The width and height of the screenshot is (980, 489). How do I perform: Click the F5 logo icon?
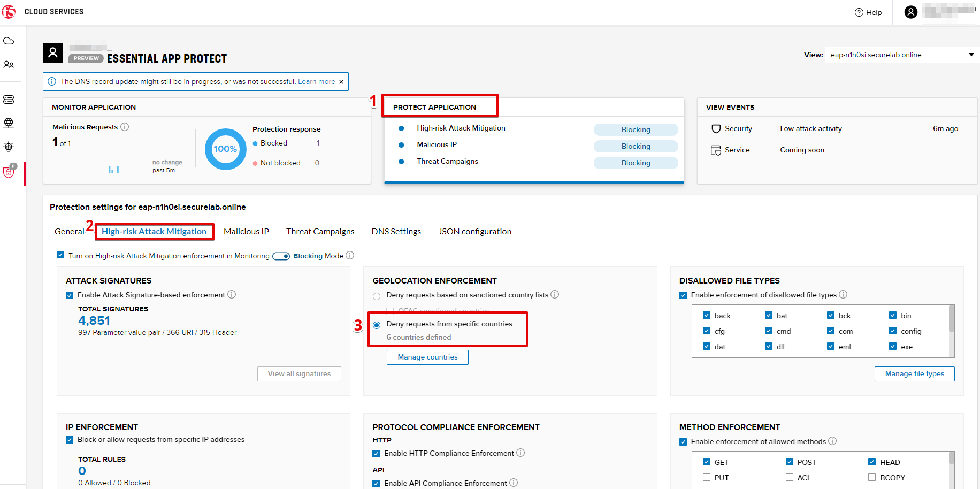click(9, 11)
